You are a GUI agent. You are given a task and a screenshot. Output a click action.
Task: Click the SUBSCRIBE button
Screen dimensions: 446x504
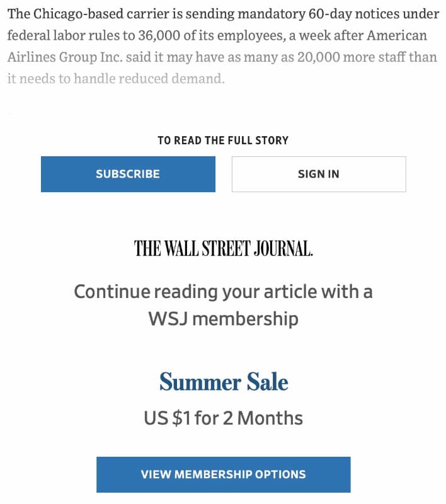coord(127,174)
